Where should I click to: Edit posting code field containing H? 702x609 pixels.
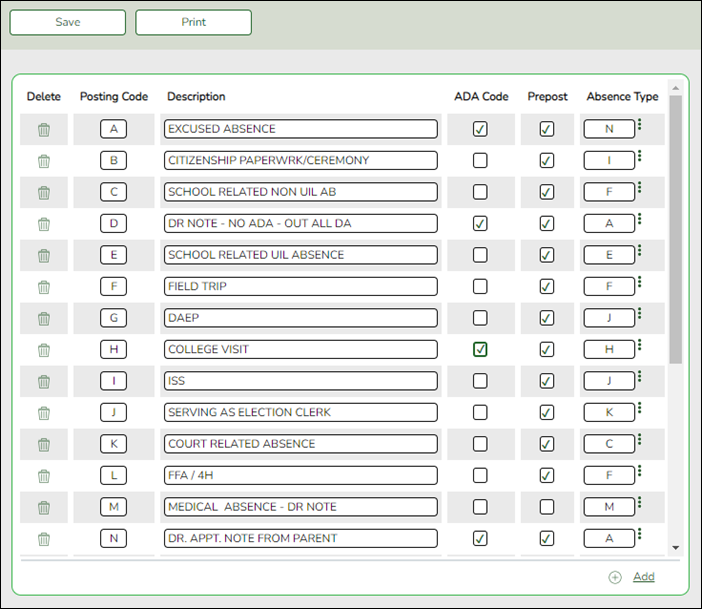coord(113,349)
